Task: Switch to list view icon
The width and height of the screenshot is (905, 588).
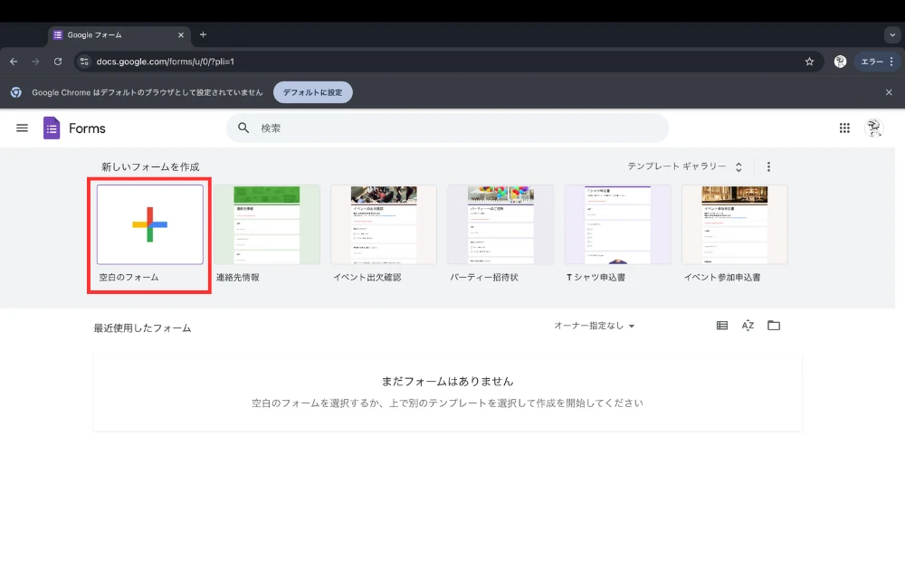Action: coord(722,326)
